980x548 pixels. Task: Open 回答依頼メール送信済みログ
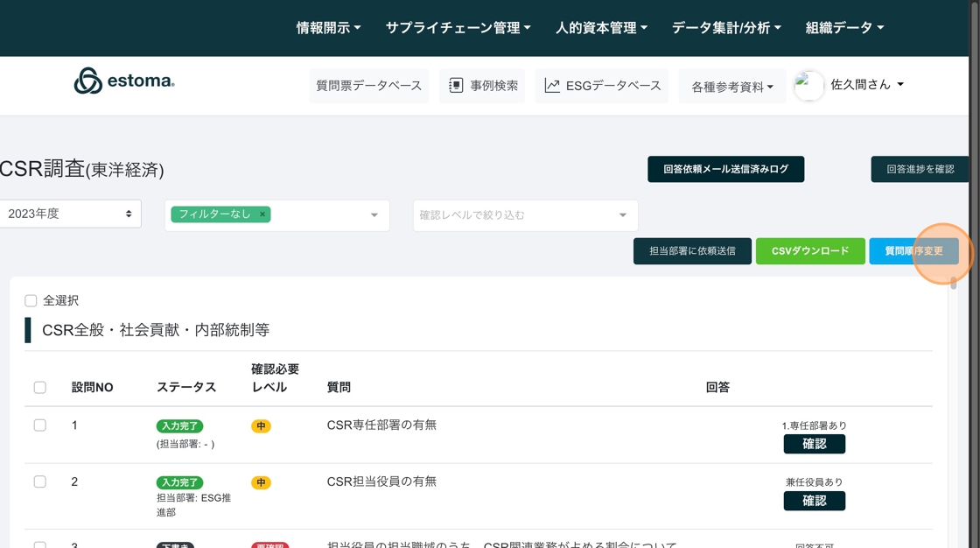[x=725, y=170]
